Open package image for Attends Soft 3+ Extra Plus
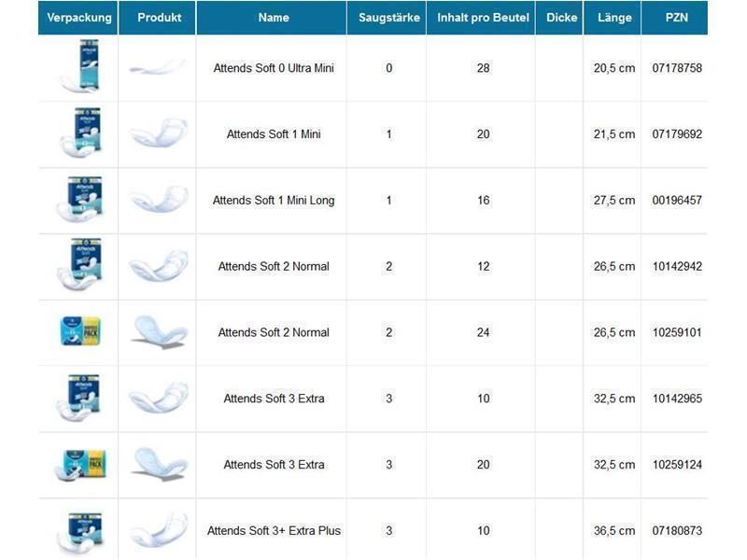Image resolution: width=747 pixels, height=560 pixels. point(79,532)
